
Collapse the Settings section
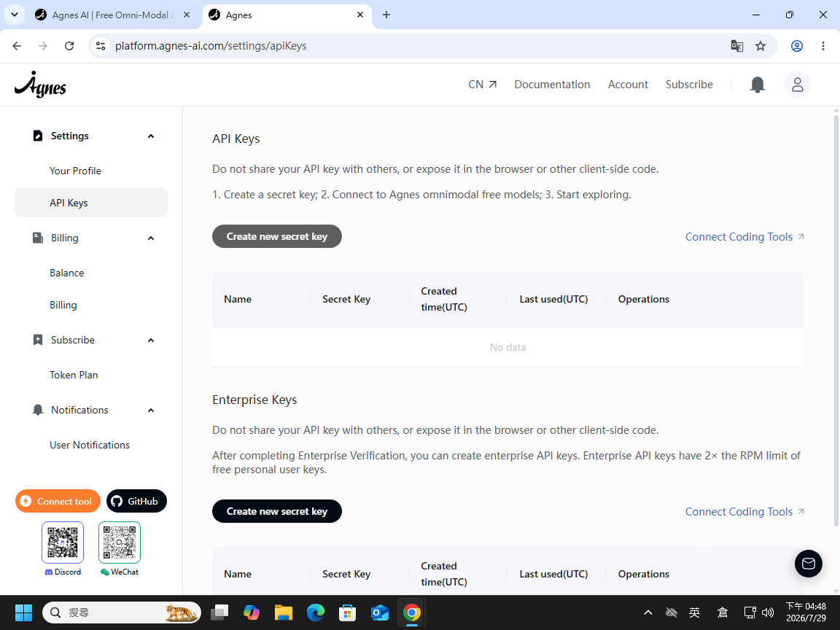151,136
